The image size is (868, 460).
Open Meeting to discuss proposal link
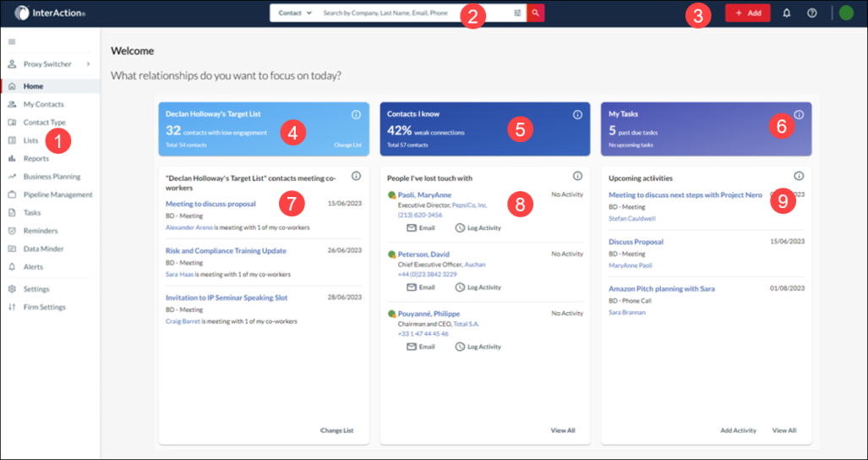210,204
